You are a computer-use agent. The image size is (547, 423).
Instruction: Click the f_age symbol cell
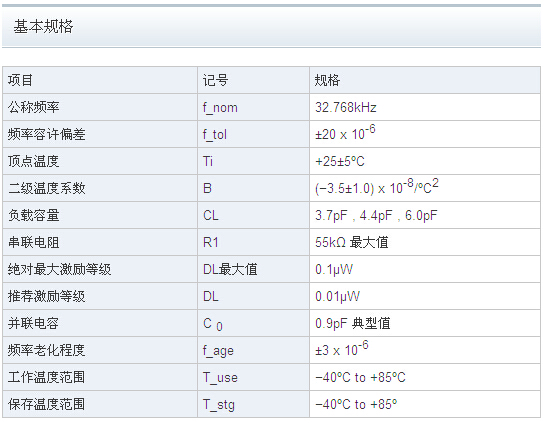coord(253,350)
